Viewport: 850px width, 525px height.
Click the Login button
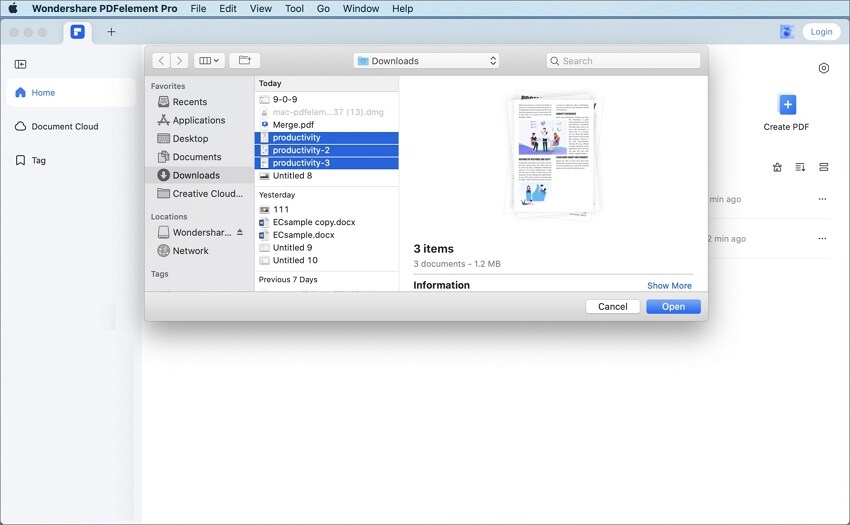[x=821, y=31]
